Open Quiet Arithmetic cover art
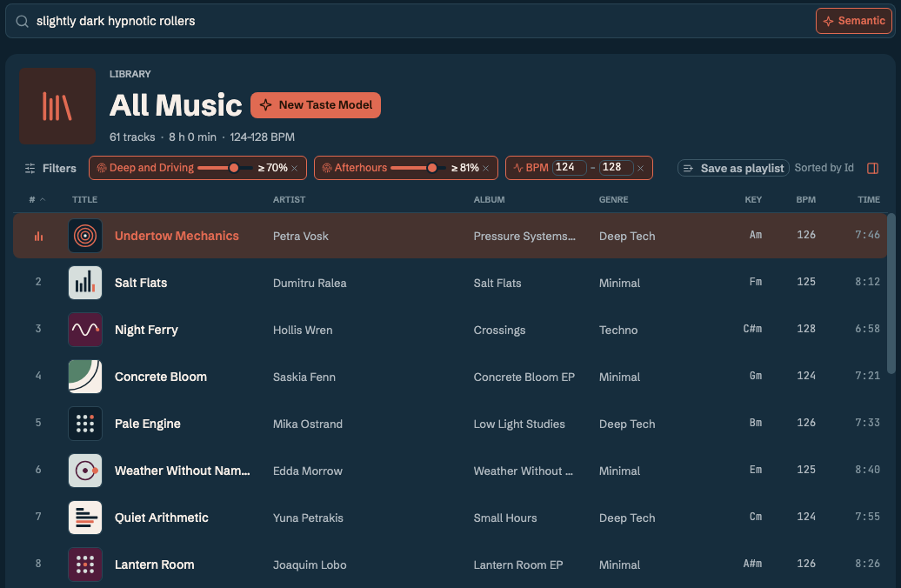The image size is (901, 588). pyautogui.click(x=85, y=518)
